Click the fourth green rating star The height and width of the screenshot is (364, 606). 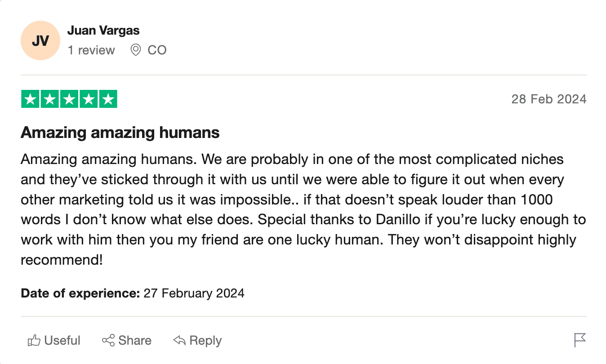(x=89, y=99)
